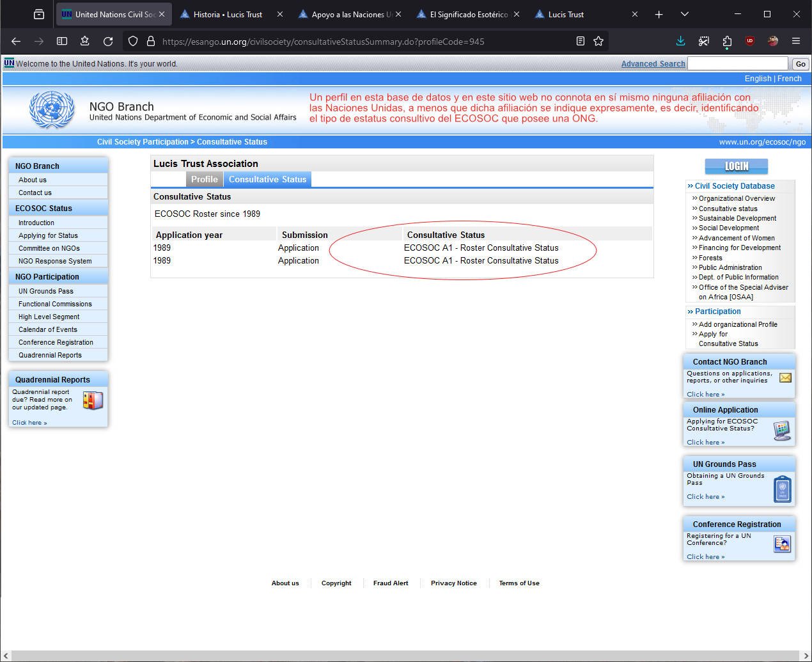This screenshot has width=812, height=662.
Task: Open the uBlock Origin extension icon
Action: pyautogui.click(x=750, y=42)
